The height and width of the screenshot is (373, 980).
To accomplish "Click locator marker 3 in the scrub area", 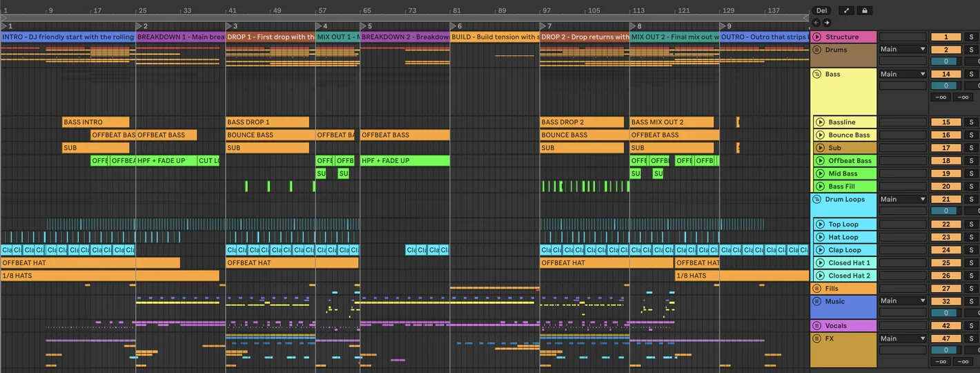I will (231, 26).
